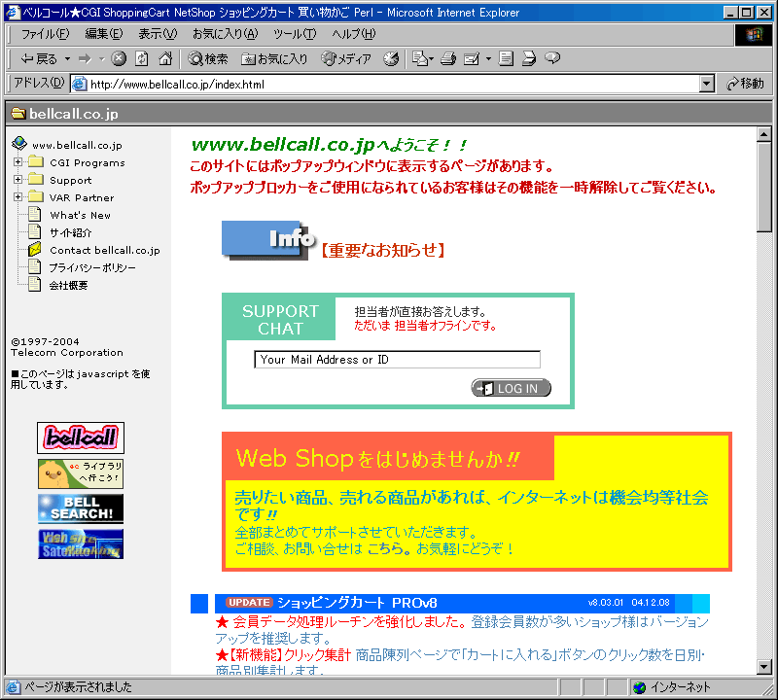Open the 【重要なお知らせ】 link

pyautogui.click(x=382, y=250)
